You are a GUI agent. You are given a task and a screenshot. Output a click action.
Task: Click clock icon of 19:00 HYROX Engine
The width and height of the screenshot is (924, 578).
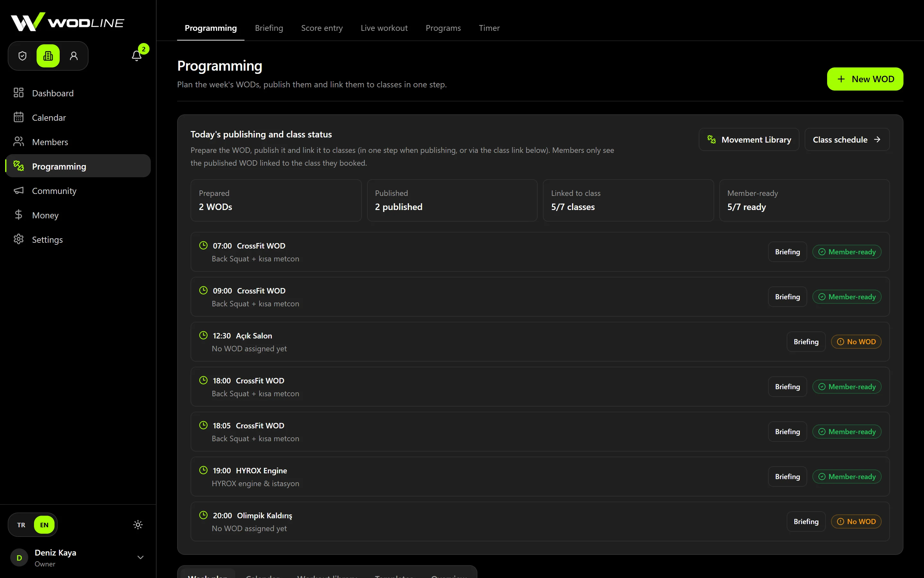point(203,470)
